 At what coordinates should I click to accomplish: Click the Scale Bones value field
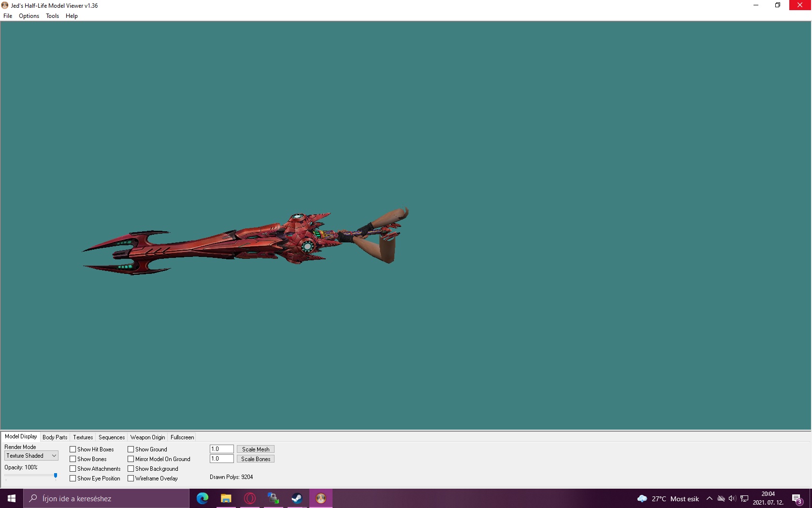pos(222,459)
